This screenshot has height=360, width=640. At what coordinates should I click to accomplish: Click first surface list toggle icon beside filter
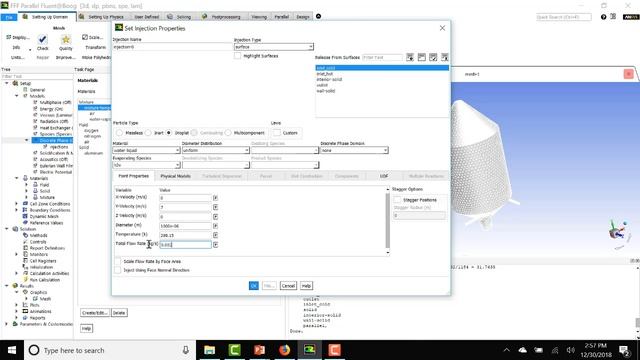point(410,57)
